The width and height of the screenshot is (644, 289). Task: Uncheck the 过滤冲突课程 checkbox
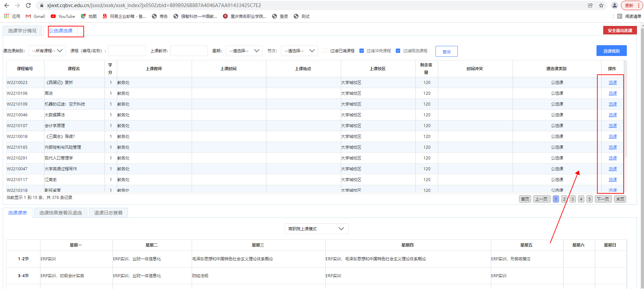coord(361,51)
